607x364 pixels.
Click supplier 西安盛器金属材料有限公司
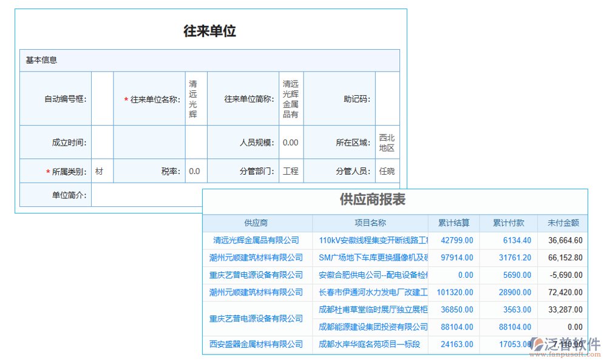point(256,345)
